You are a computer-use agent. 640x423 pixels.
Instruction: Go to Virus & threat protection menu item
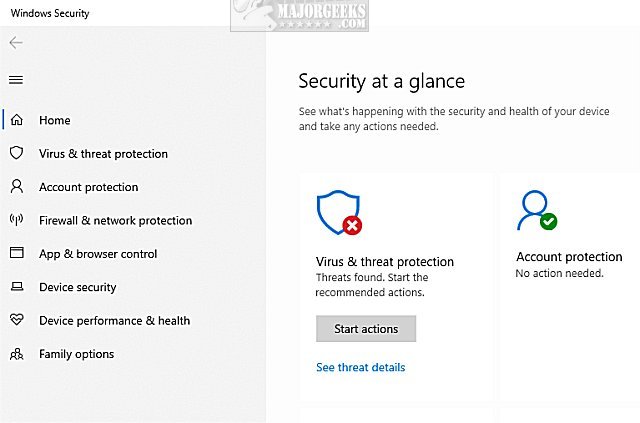pos(103,154)
